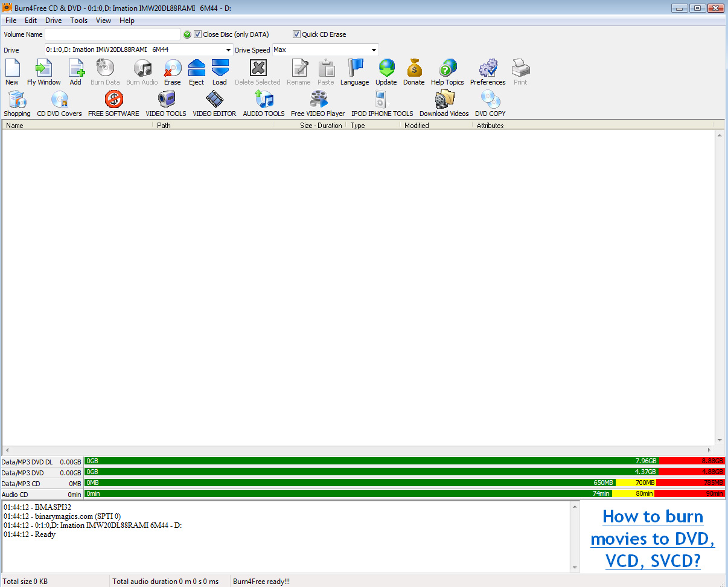Viewport: 728px width, 587px height.
Task: Click the Audio CD duration bar
Action: point(404,494)
